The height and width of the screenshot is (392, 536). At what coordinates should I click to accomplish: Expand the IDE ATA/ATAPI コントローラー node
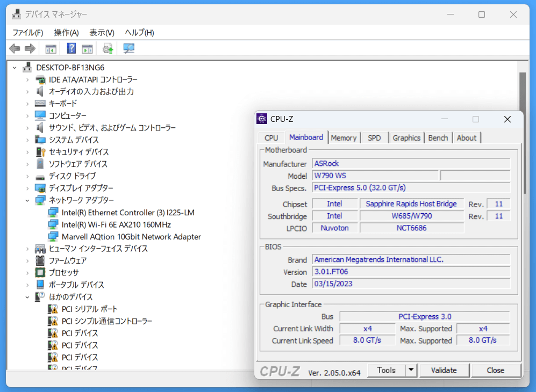27,79
